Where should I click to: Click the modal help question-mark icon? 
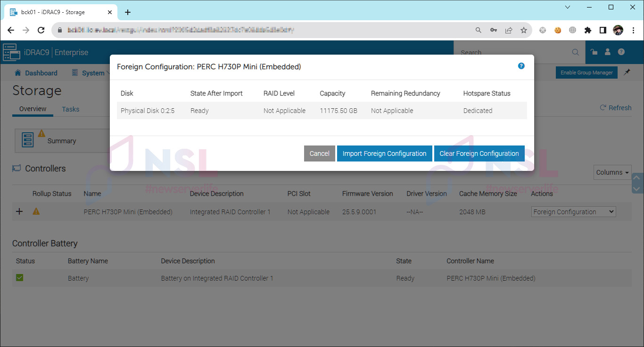click(x=521, y=66)
